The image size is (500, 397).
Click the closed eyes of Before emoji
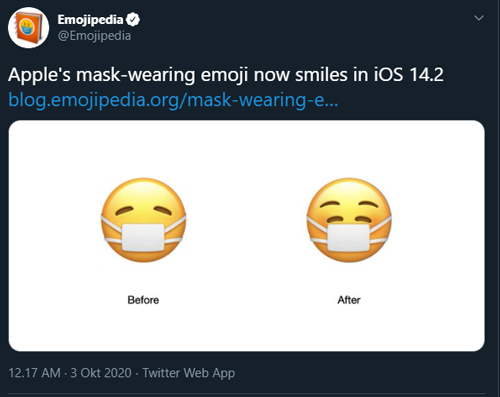pos(143,210)
